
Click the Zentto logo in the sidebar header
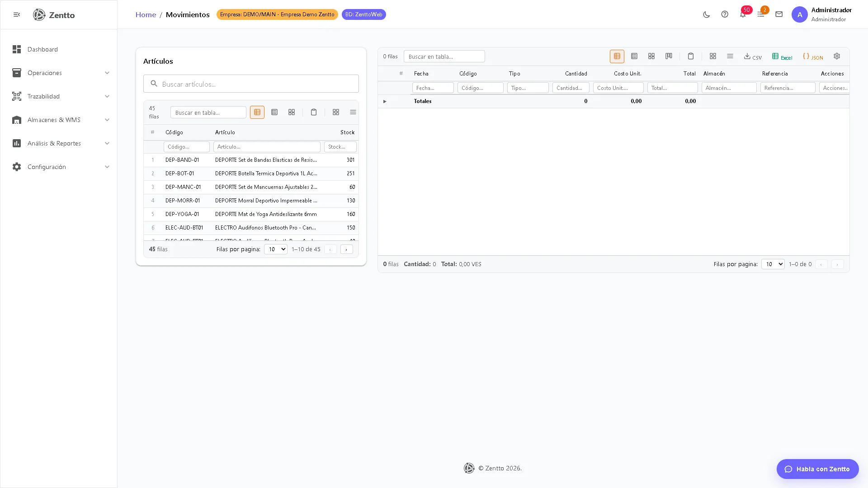(x=54, y=15)
